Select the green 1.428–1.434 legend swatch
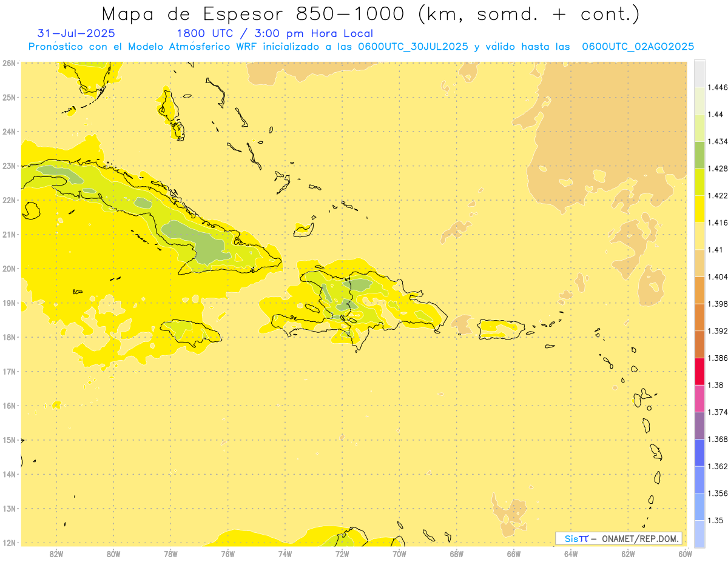This screenshot has width=728, height=562. coord(699,155)
